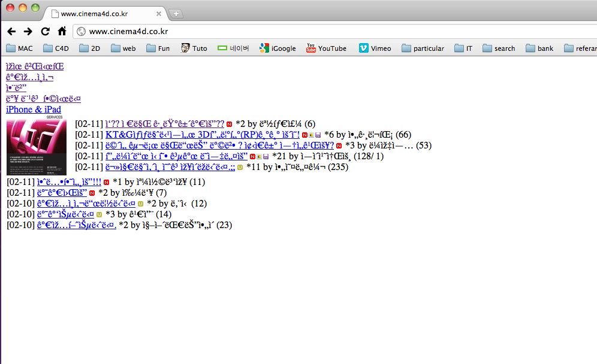
Task: Click the yellow minimize window button
Action: point(23,8)
